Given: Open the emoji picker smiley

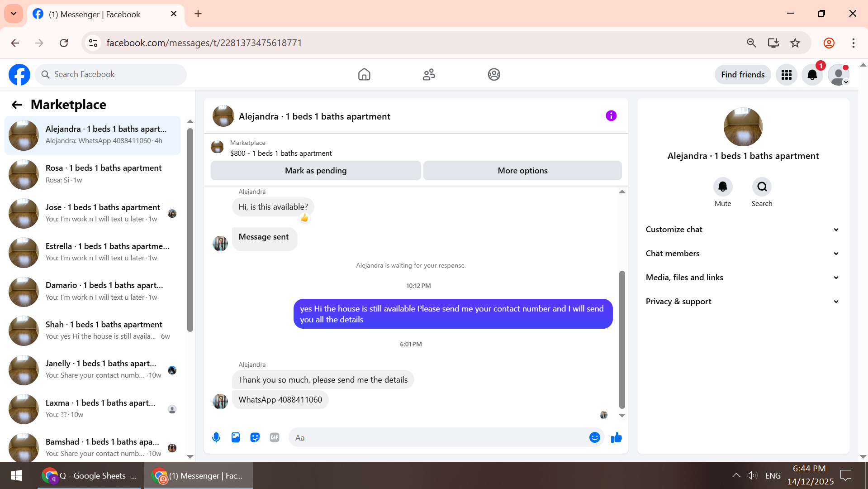Looking at the screenshot, I should click(595, 437).
